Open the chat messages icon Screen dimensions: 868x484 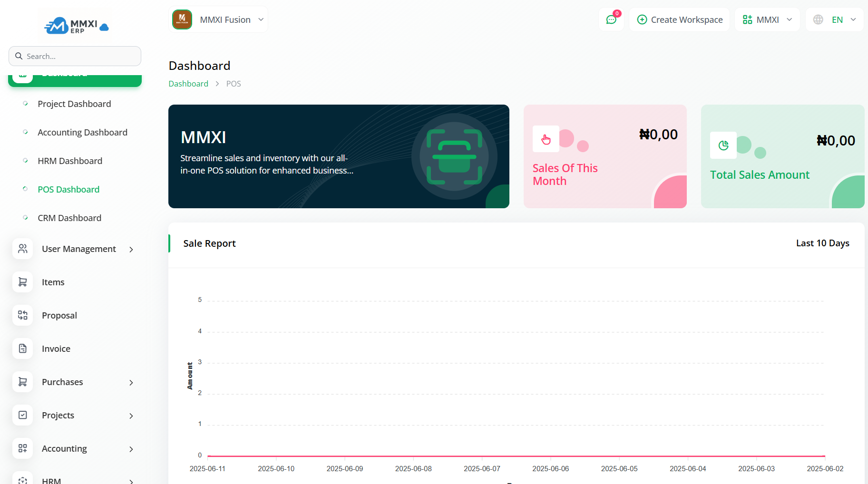coord(611,20)
